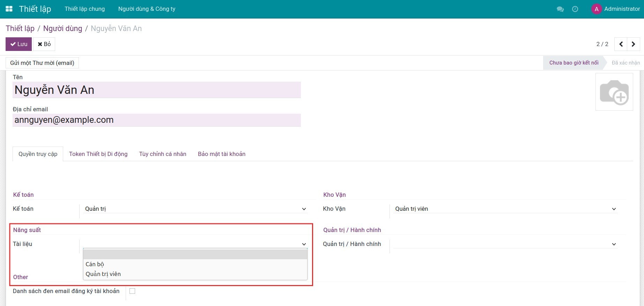Click the Administrator avatar icon
The width and height of the screenshot is (644, 306).
[x=596, y=9]
